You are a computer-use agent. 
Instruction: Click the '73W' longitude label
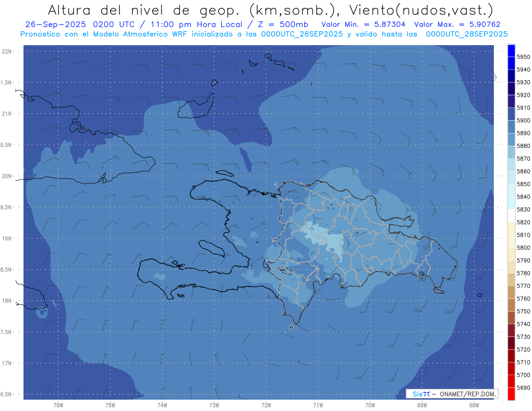pyautogui.click(x=214, y=405)
